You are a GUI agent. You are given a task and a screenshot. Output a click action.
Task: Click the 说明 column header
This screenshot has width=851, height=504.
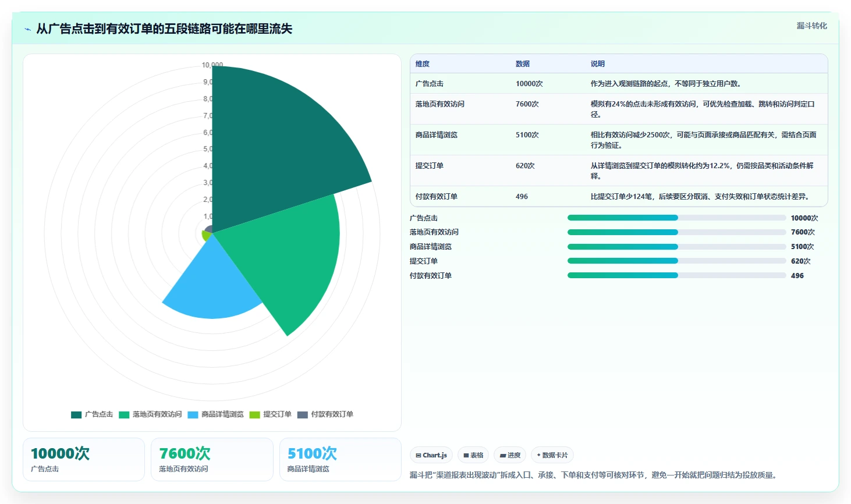[598, 64]
